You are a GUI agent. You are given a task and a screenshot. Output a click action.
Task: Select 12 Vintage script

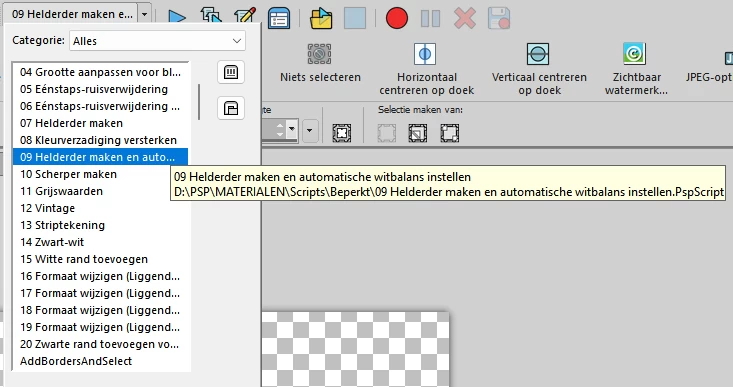(100, 208)
